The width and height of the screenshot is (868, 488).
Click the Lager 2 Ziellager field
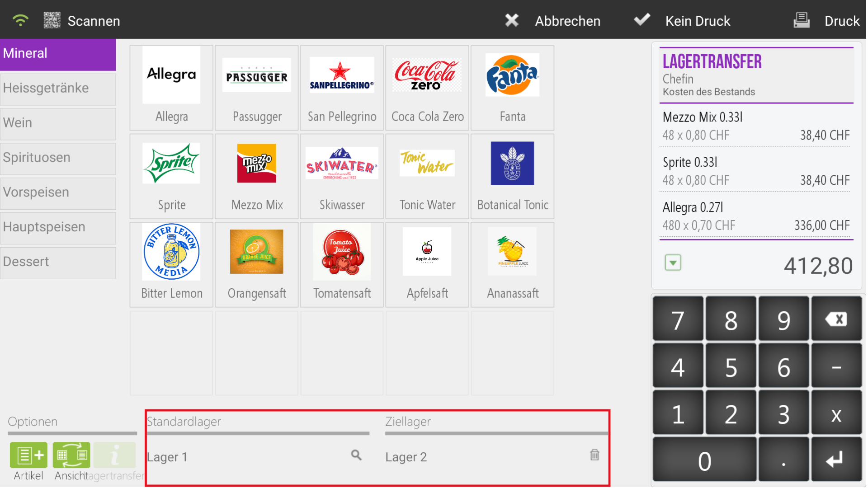tap(496, 457)
